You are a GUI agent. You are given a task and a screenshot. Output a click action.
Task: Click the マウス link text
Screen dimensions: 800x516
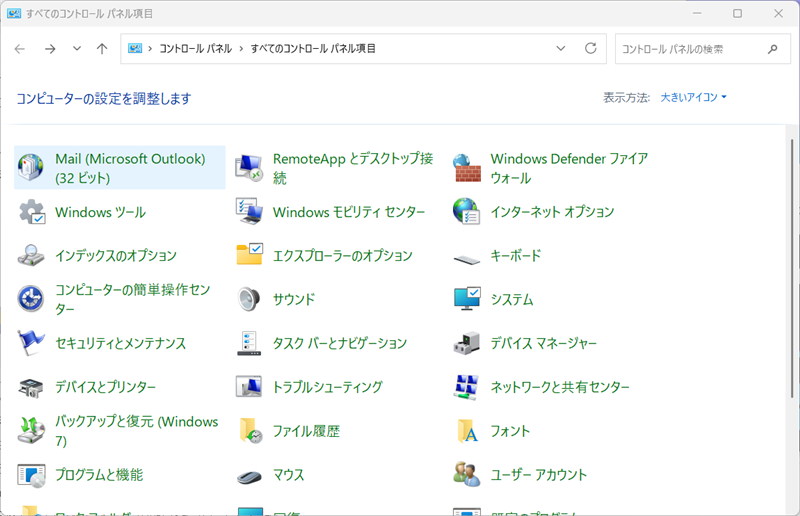289,475
